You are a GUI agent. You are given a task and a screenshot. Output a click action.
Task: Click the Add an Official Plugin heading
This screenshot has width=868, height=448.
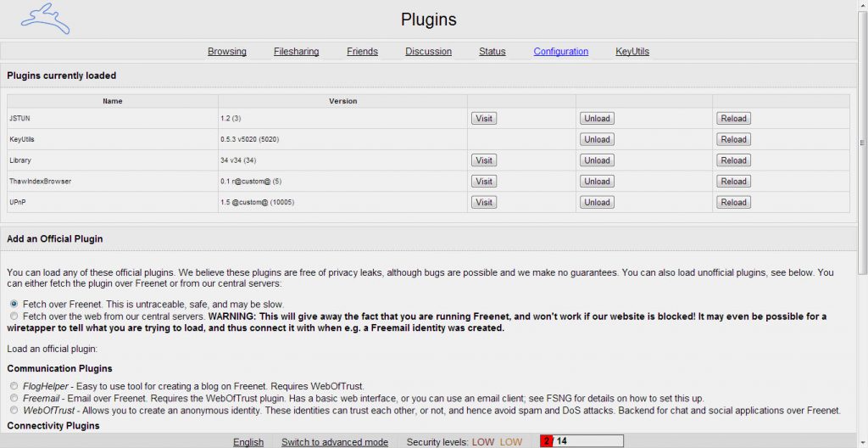tap(55, 239)
